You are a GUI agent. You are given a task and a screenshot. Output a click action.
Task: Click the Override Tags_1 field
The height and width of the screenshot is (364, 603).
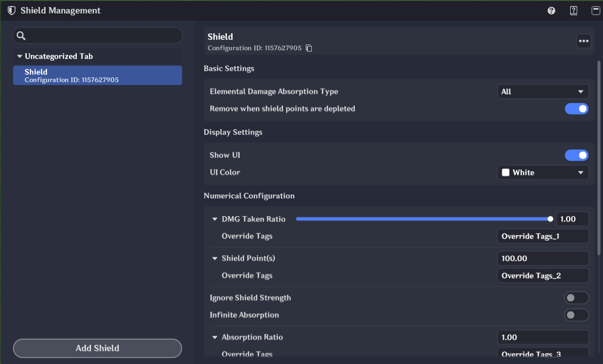coord(543,236)
